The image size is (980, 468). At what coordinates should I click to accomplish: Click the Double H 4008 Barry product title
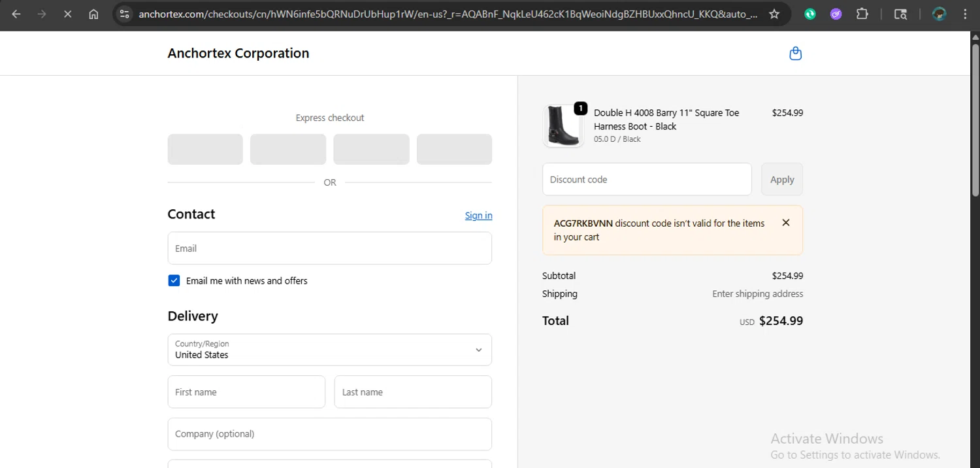pos(666,120)
